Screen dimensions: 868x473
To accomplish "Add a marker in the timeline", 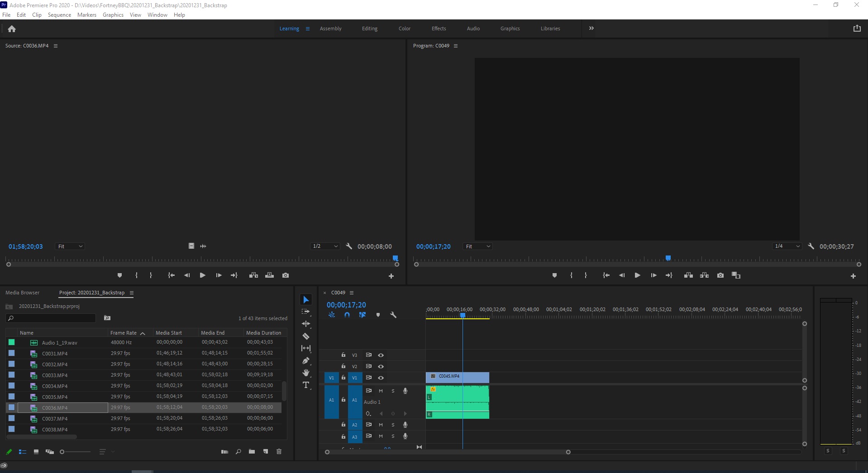I will click(x=378, y=315).
